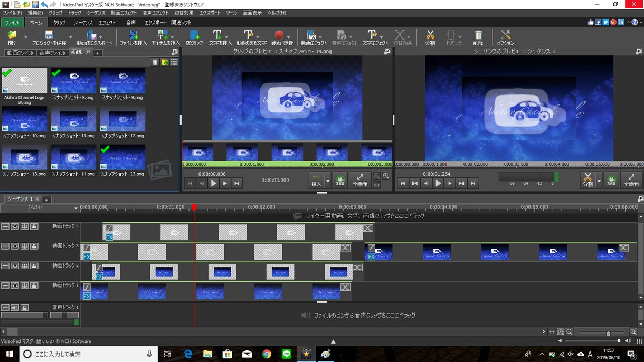Delete selected item in the media bin

coord(155,62)
